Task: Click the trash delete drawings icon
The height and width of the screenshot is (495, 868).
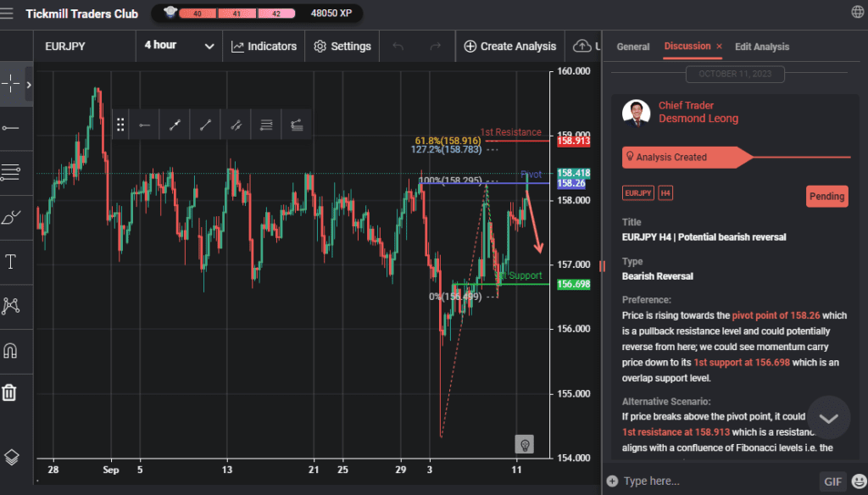Action: coord(9,392)
